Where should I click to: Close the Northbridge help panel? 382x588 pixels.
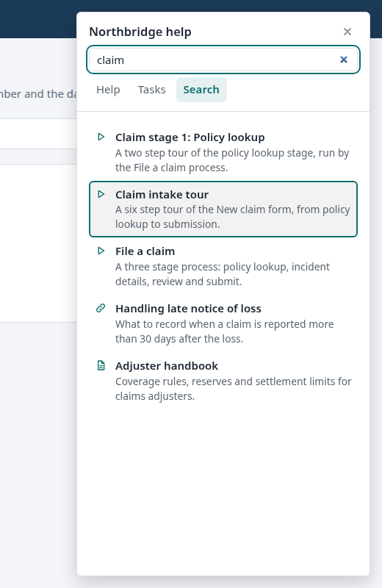tap(347, 32)
